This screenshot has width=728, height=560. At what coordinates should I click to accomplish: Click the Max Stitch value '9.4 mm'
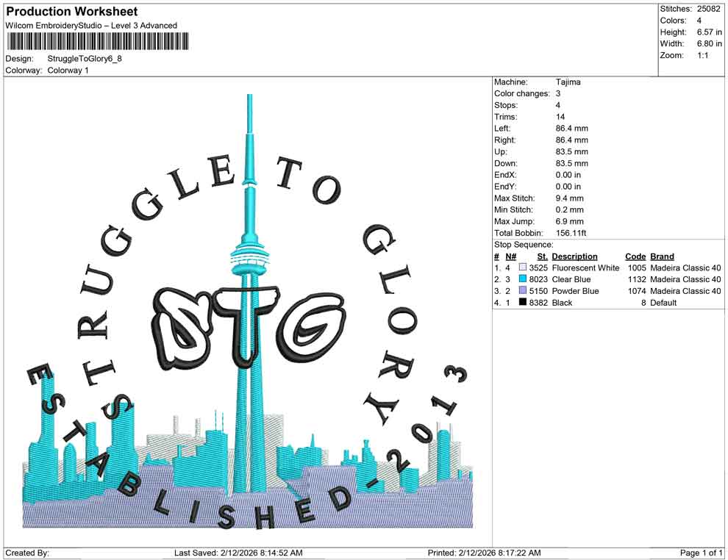570,198
